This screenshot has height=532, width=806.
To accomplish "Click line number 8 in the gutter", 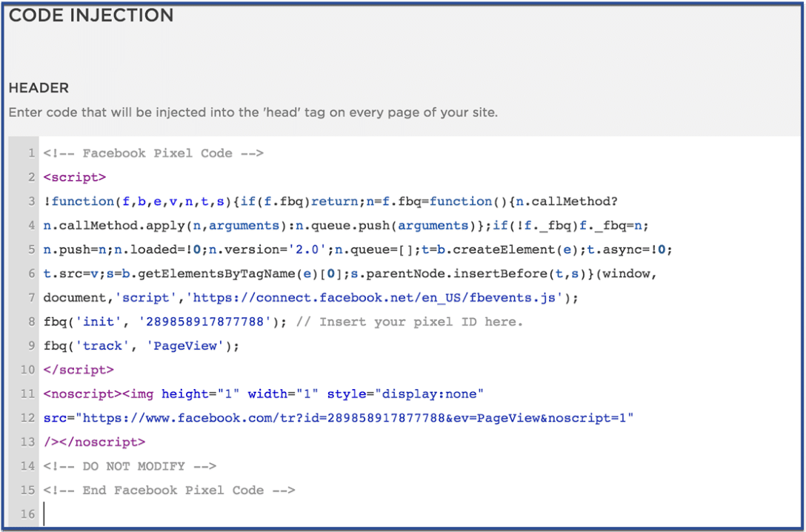I will coord(30,322).
